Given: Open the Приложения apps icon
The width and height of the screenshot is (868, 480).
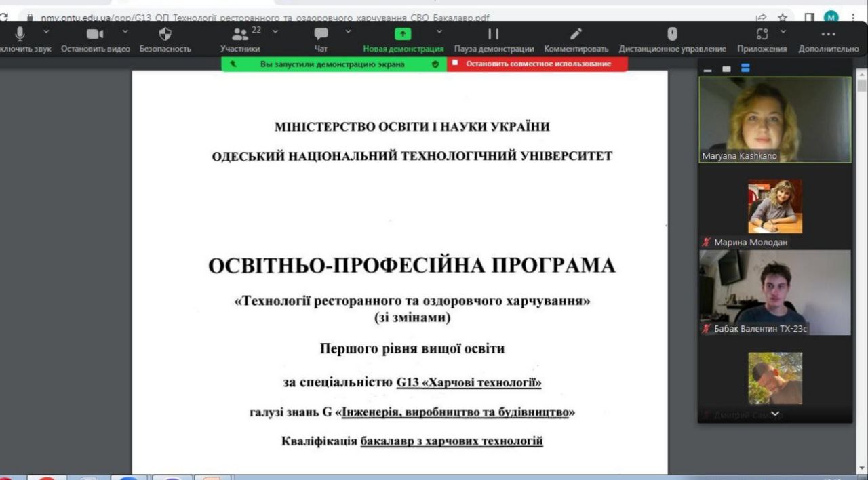Looking at the screenshot, I should pyautogui.click(x=762, y=35).
